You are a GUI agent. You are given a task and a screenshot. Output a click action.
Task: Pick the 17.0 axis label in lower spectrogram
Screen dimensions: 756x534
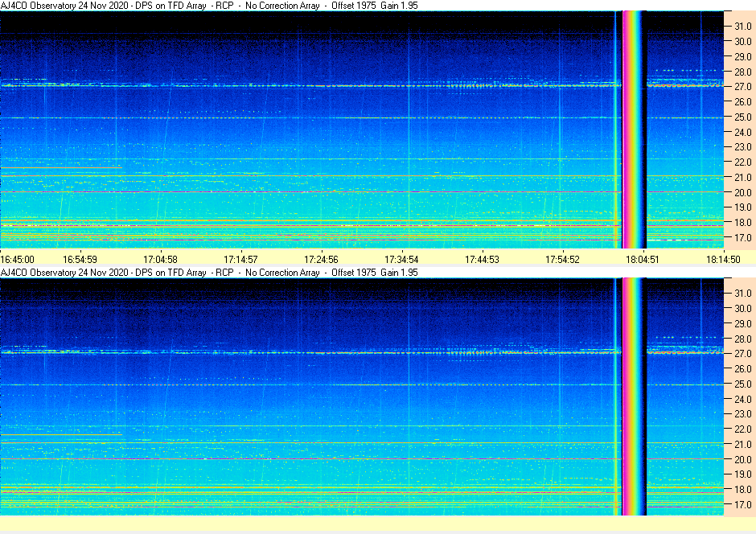[x=743, y=504]
